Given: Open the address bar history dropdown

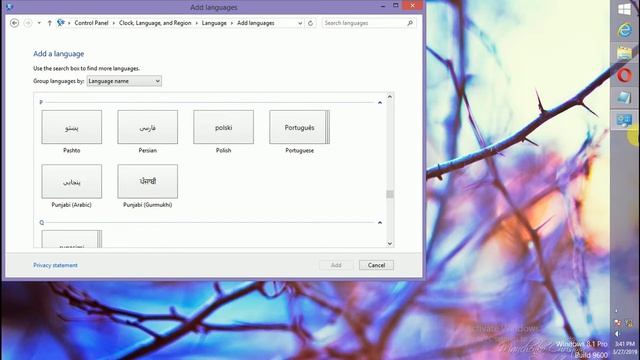Looking at the screenshot, I should click(300, 23).
